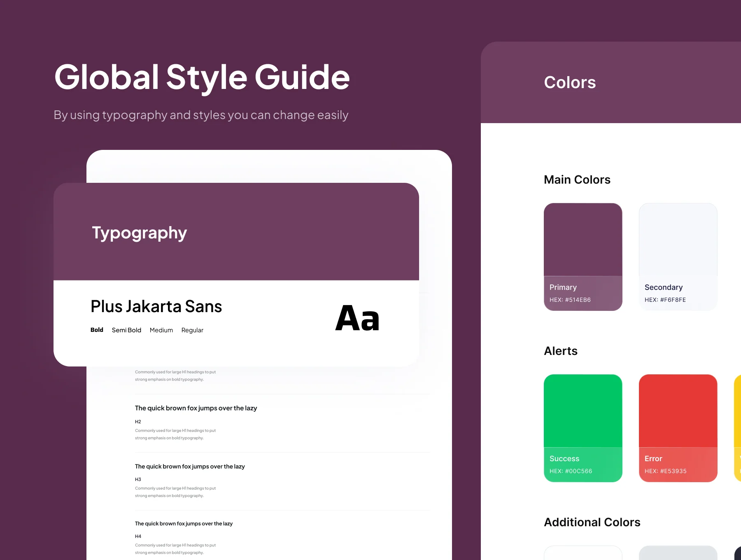Click the H3 sample sentence
This screenshot has width=741, height=560.
pyautogui.click(x=190, y=467)
